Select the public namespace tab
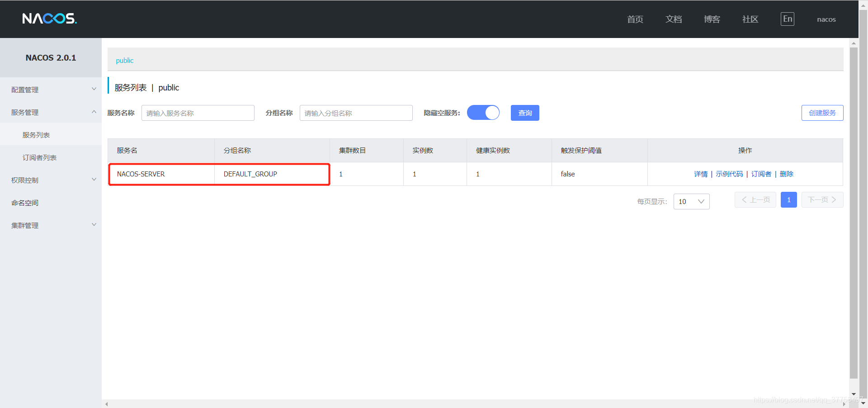This screenshot has height=408, width=868. coord(125,60)
